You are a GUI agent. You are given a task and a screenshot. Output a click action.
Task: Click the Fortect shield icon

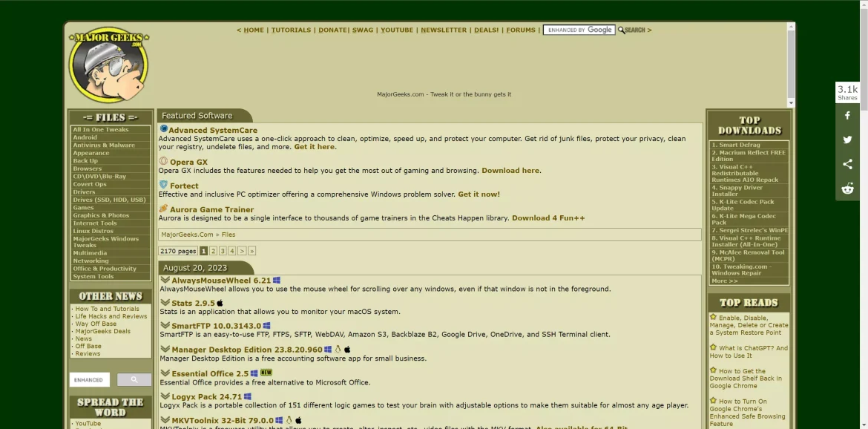click(163, 185)
